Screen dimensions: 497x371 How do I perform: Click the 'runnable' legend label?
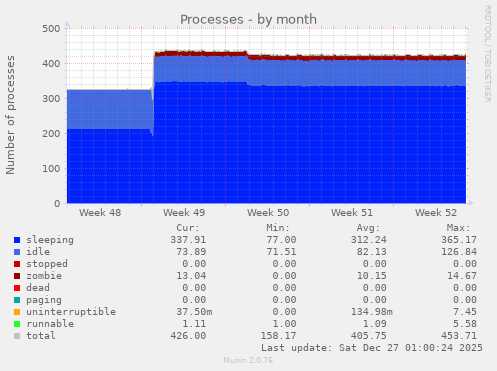pyautogui.click(x=50, y=324)
